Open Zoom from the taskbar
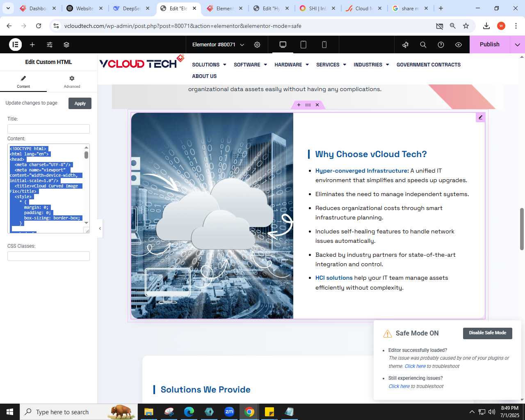Image resolution: width=525 pixels, height=420 pixels. 229,412
